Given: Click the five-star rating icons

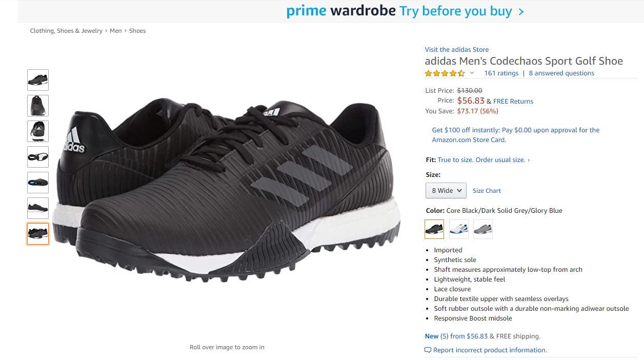Looking at the screenshot, I should click(445, 73).
